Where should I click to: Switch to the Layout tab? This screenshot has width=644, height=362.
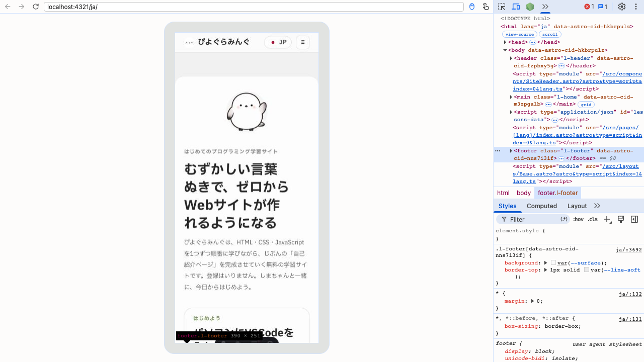tap(577, 206)
